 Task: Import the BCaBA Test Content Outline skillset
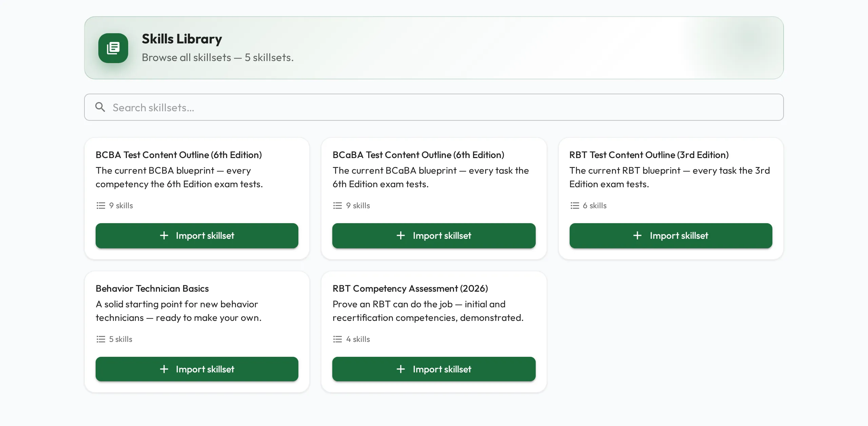[434, 235]
